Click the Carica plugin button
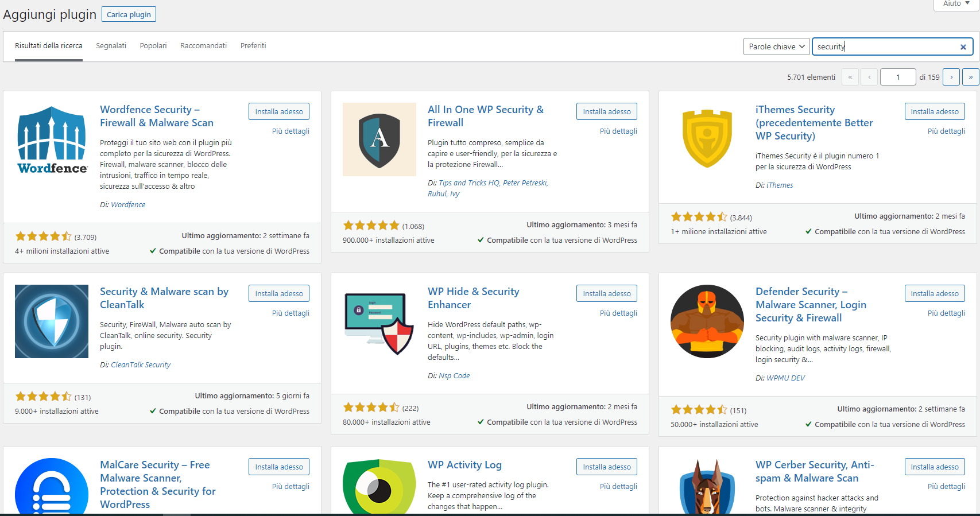Viewport: 980px width, 516px height. pyautogui.click(x=129, y=14)
